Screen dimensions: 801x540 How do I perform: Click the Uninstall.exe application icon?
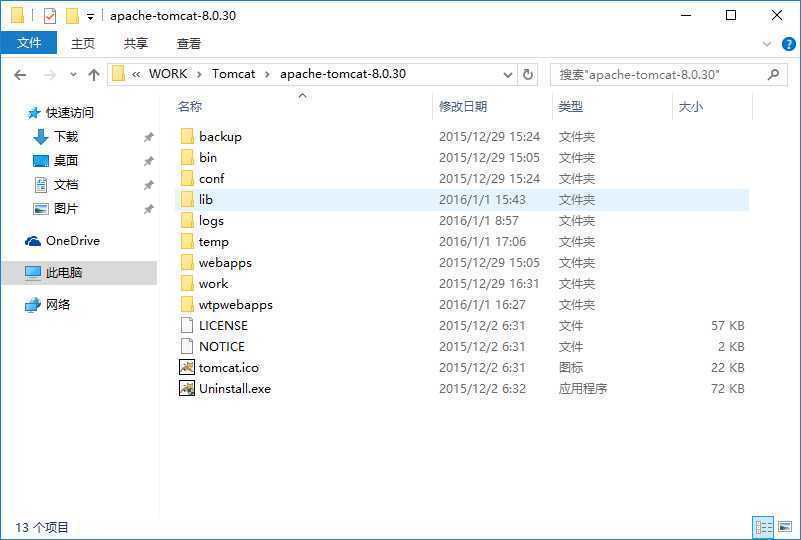[187, 388]
